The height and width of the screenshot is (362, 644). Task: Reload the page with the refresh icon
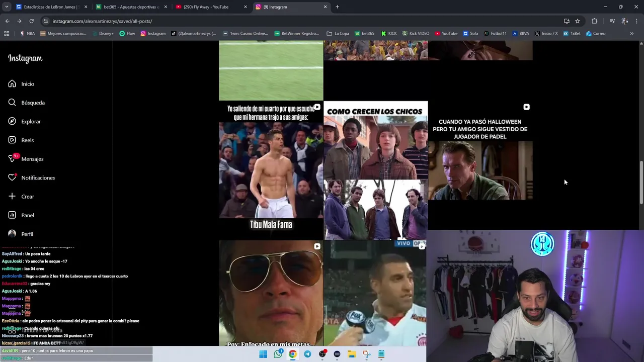click(x=31, y=21)
